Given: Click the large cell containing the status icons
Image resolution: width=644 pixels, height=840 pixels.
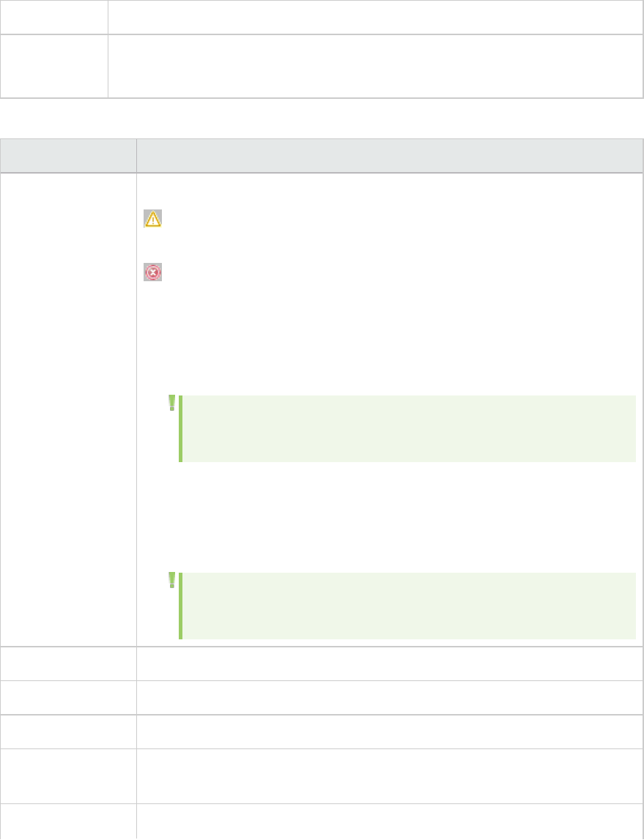Looking at the screenshot, I should [x=389, y=337].
